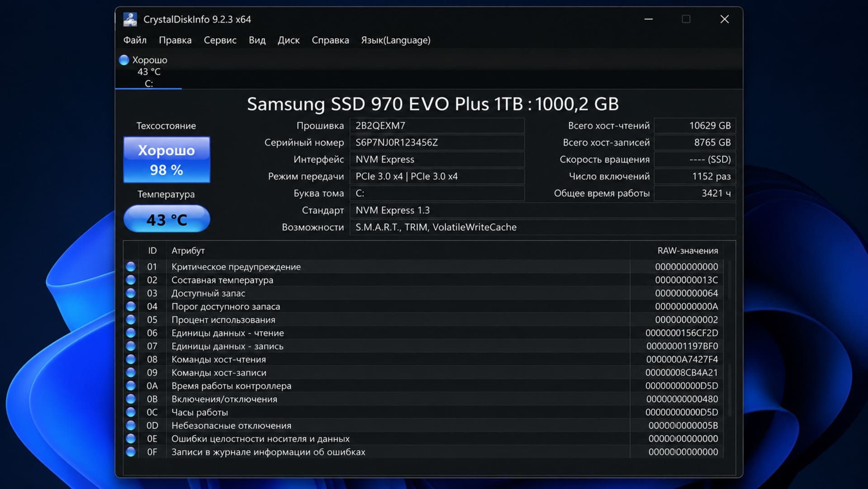Click status orb for 0C Часы работы
Image resolution: width=868 pixels, height=489 pixels.
(x=131, y=412)
